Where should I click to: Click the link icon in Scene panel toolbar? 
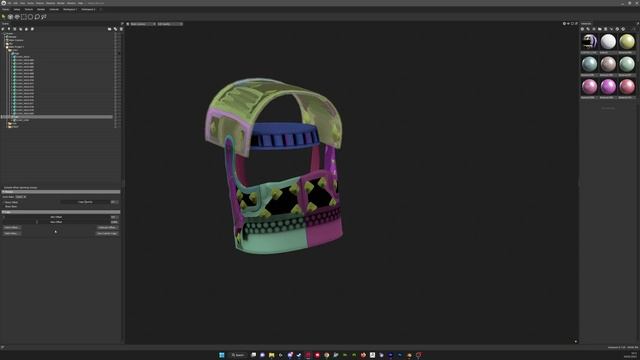pos(115,29)
